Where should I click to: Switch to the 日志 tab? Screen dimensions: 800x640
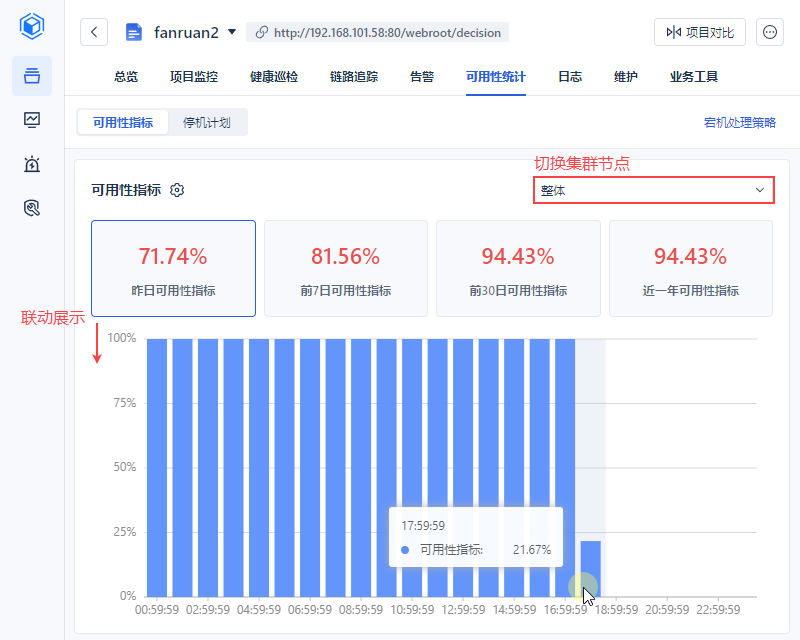click(570, 77)
